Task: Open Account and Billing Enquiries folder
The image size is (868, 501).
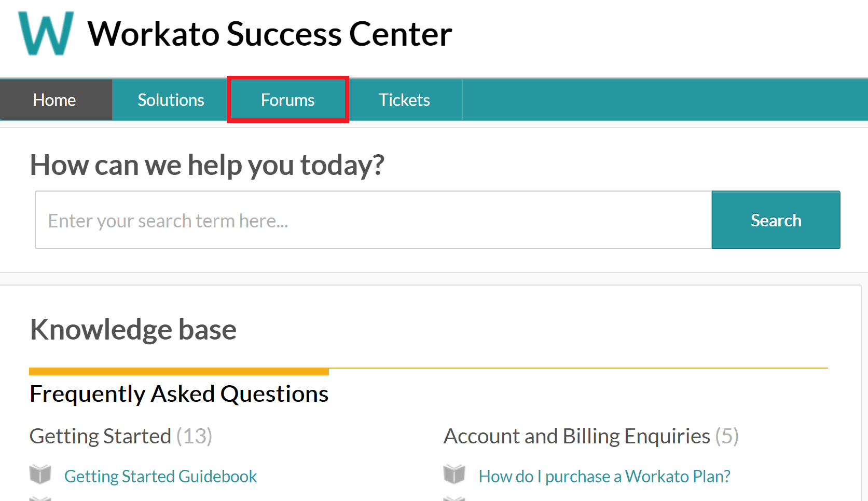Action: [576, 436]
